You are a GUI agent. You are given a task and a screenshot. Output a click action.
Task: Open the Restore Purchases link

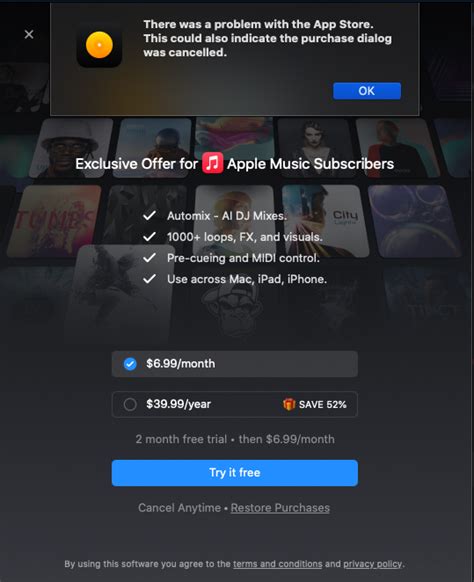[280, 508]
